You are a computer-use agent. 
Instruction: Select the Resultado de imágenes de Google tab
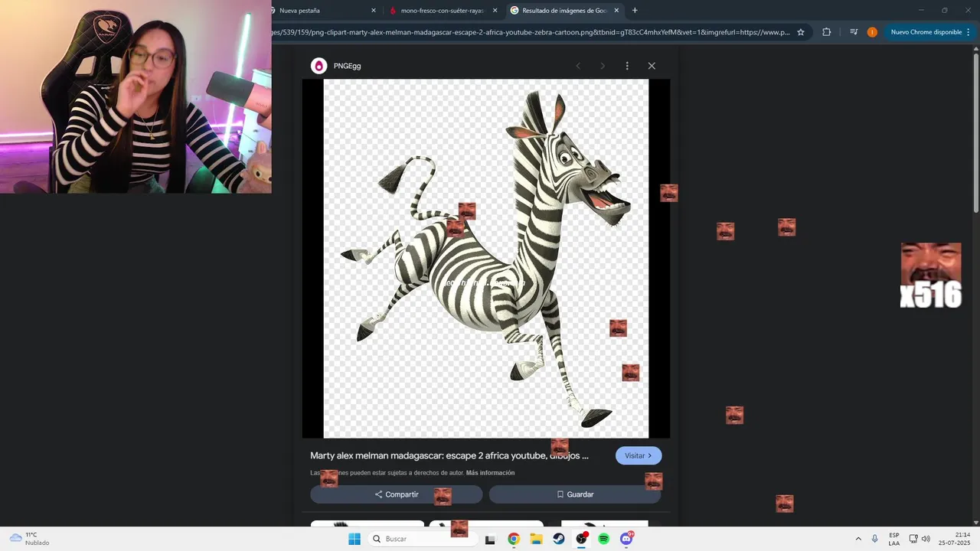coord(564,11)
